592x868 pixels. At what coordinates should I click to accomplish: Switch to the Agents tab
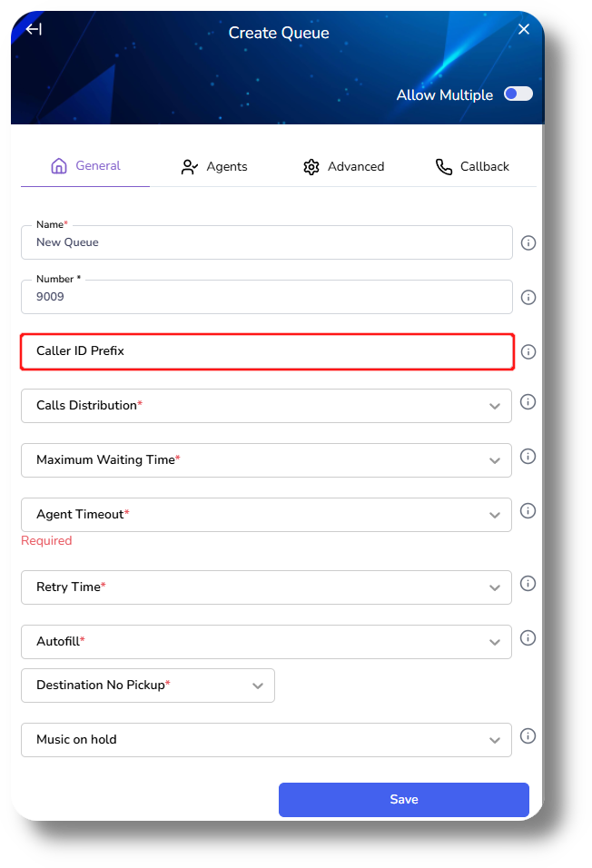click(x=214, y=167)
